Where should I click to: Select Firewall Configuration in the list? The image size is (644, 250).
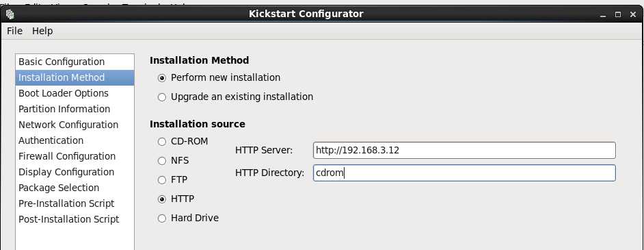tap(75, 156)
